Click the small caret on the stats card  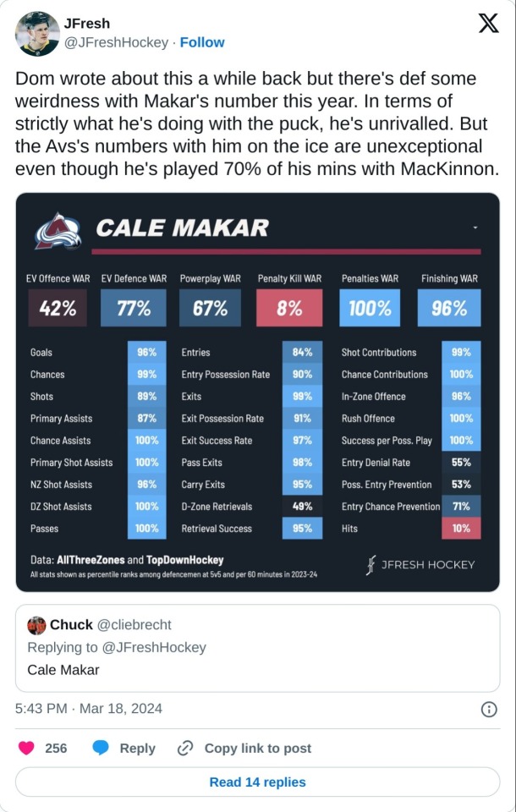tap(475, 228)
